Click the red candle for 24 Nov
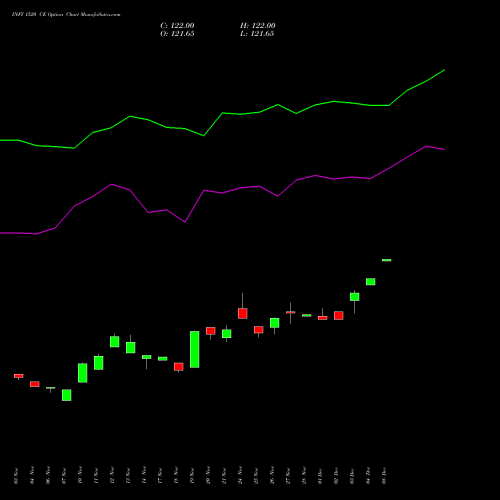The width and height of the screenshot is (500, 500). tap(243, 313)
